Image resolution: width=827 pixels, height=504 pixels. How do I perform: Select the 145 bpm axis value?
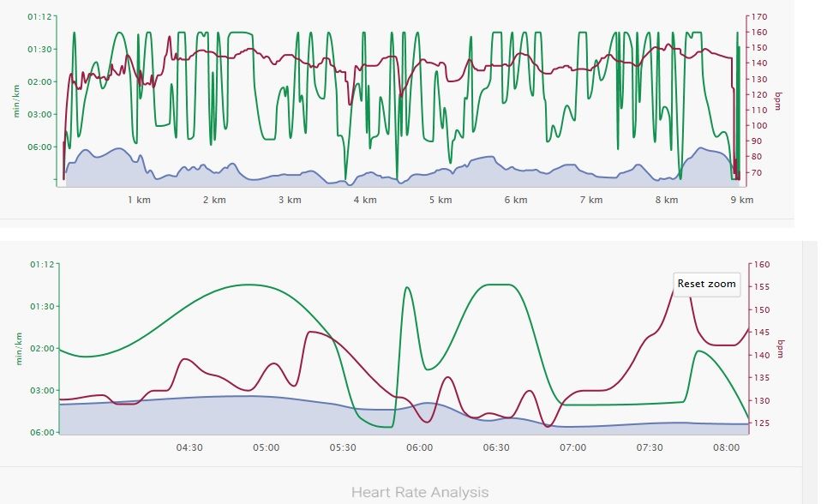tap(762, 333)
